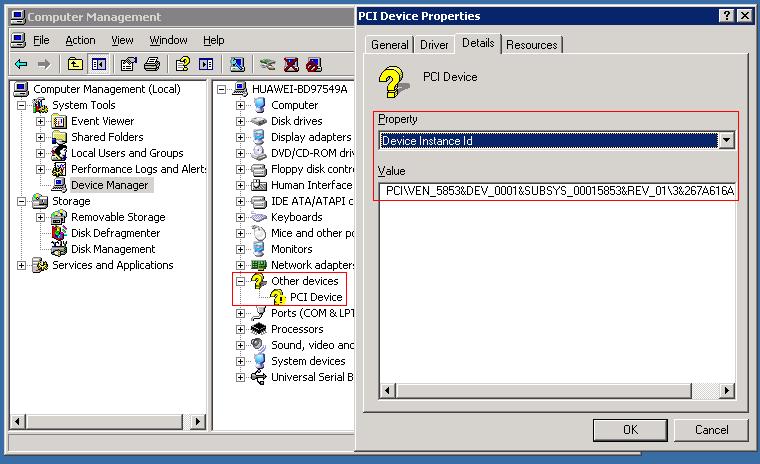Toggle Show/Hide Console Tree toolbar icon

[x=98, y=64]
